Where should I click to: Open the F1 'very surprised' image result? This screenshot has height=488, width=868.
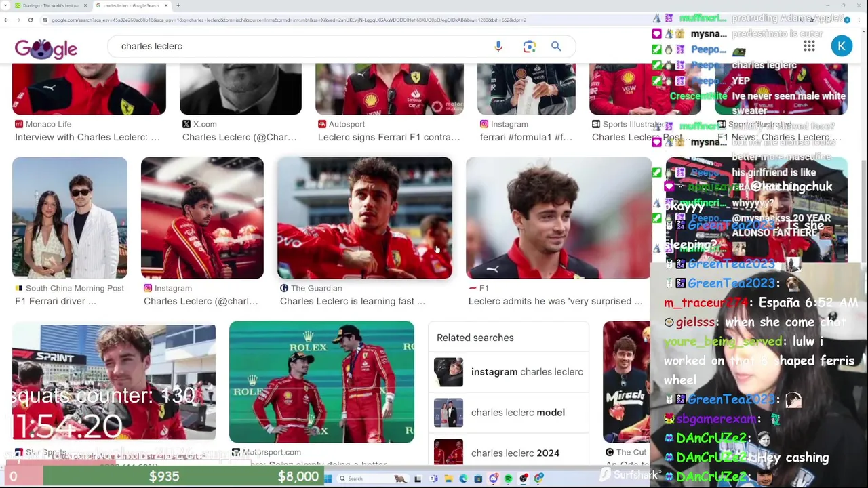coord(558,218)
